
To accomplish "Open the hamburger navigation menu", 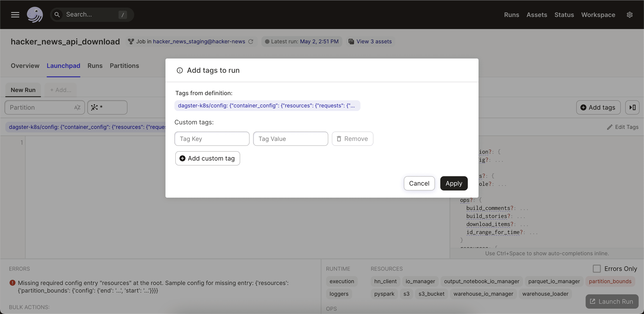I will 15,15.
